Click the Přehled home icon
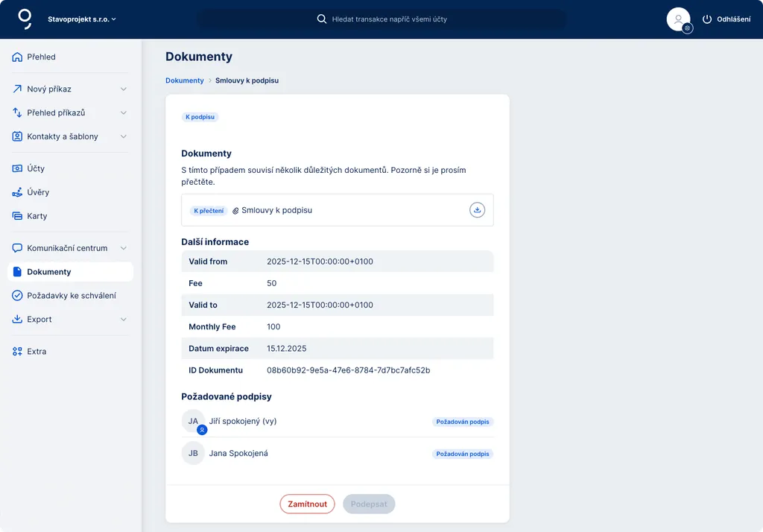 [x=18, y=57]
